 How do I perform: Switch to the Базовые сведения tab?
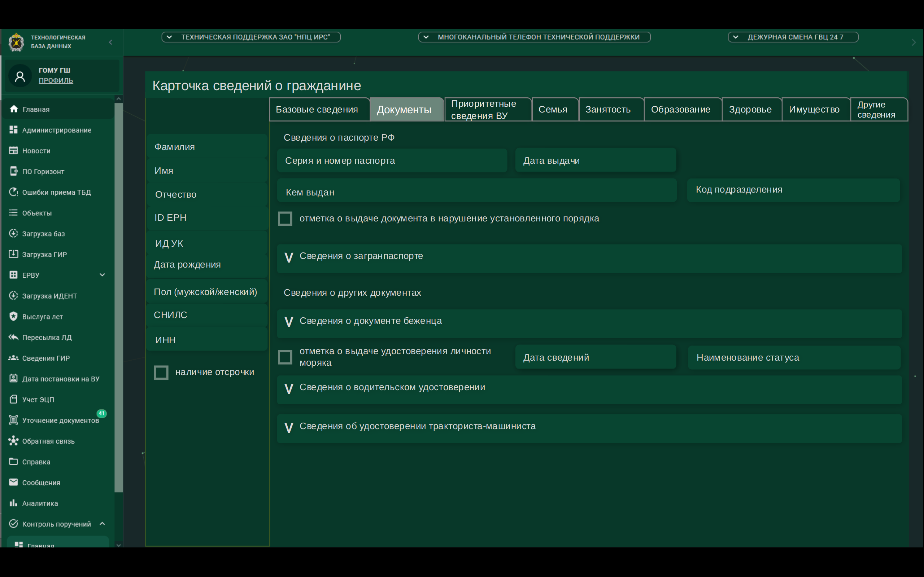(317, 110)
